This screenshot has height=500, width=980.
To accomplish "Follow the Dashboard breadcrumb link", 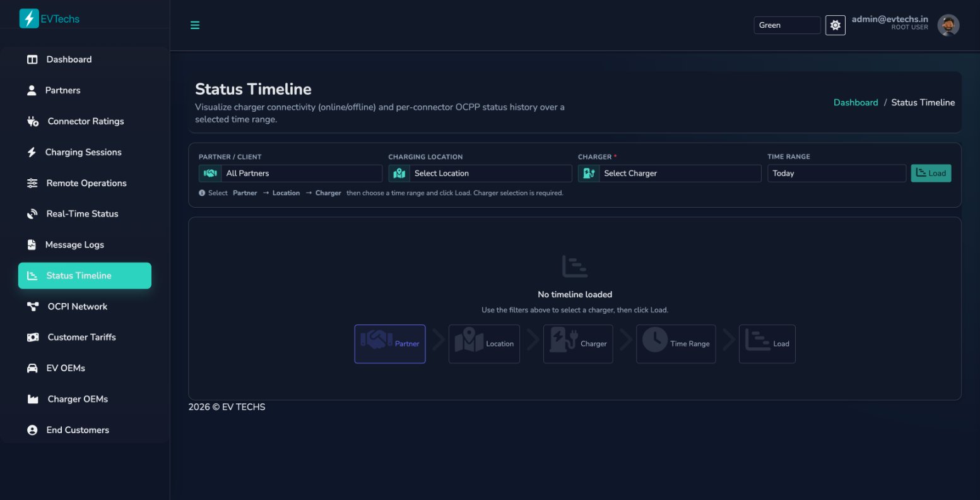I will pos(856,102).
